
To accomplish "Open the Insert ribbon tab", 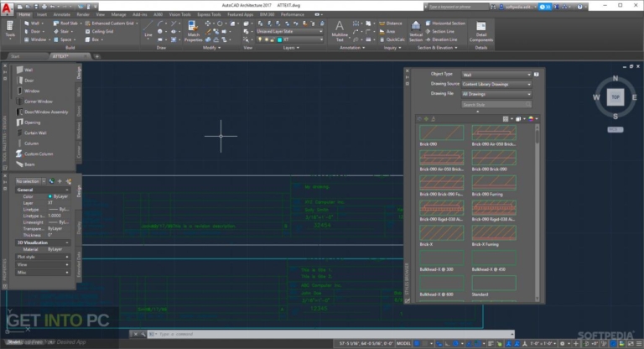I will click(42, 15).
